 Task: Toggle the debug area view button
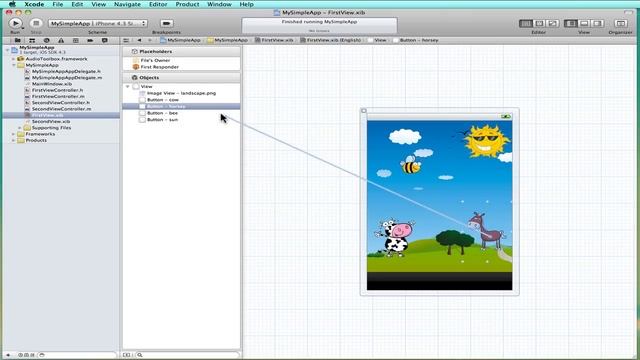pos(584,24)
